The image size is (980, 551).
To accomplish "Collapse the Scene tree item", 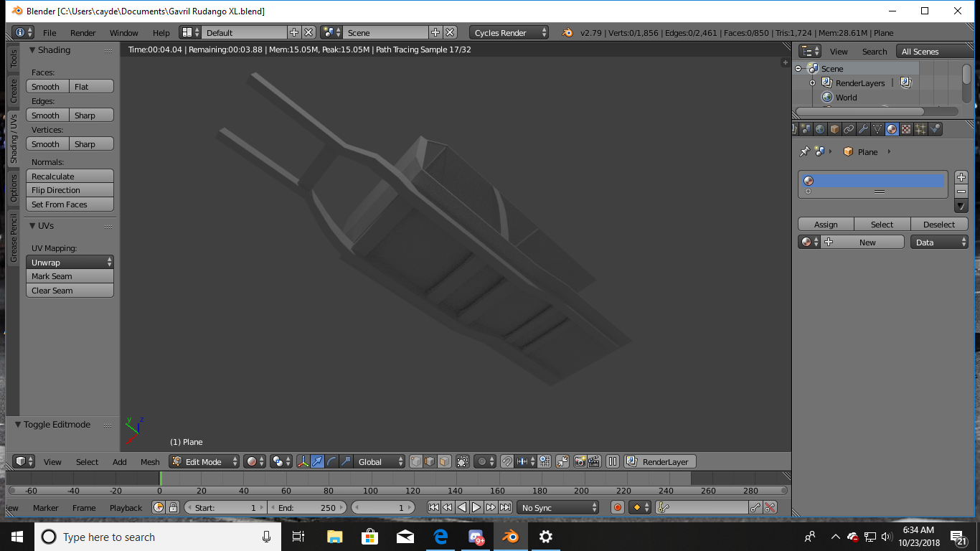I will 798,69.
